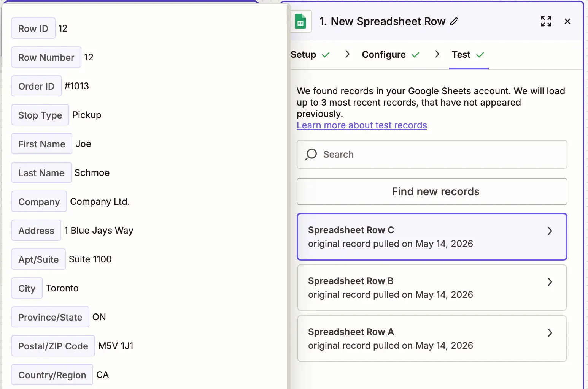Expand the panel with the fullscreen arrows icon

pyautogui.click(x=546, y=21)
